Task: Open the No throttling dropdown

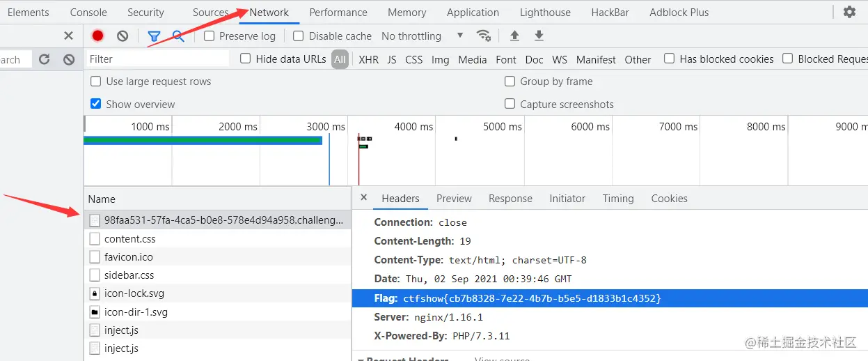Action: (x=422, y=36)
